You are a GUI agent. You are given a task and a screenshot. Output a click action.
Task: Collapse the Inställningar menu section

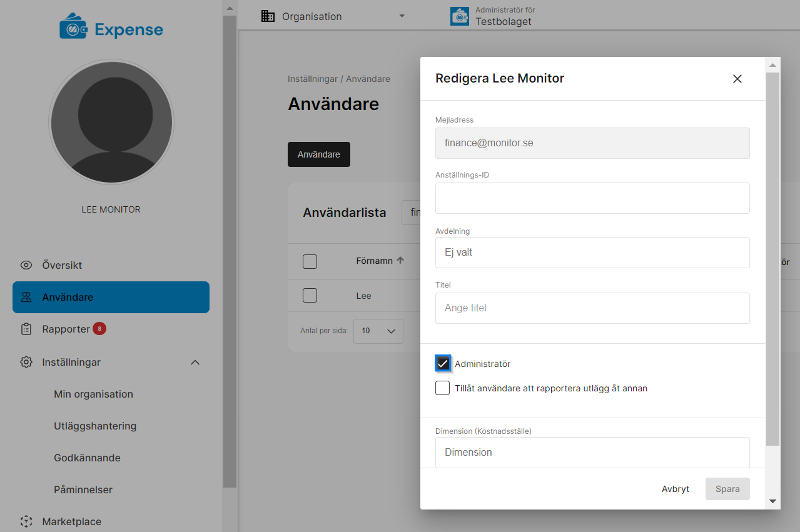click(195, 363)
